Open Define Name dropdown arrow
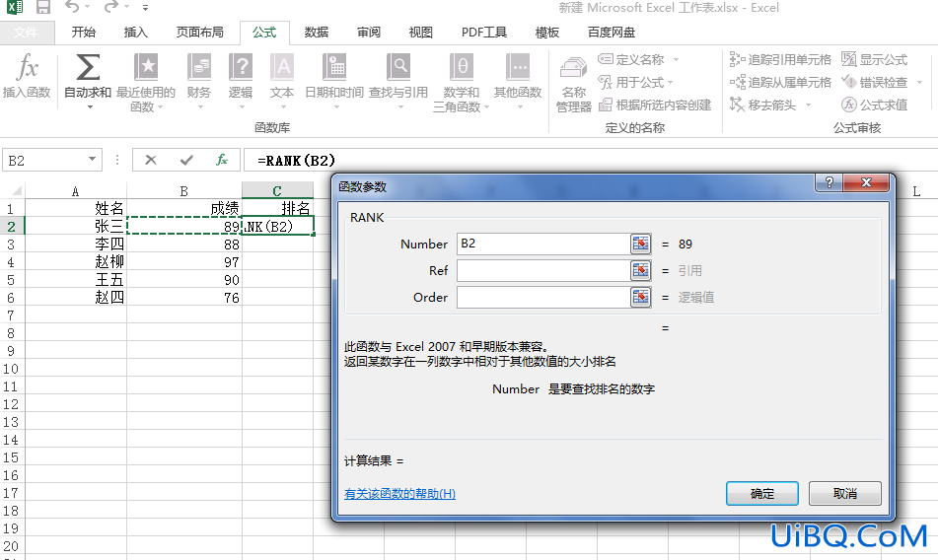 coord(676,60)
